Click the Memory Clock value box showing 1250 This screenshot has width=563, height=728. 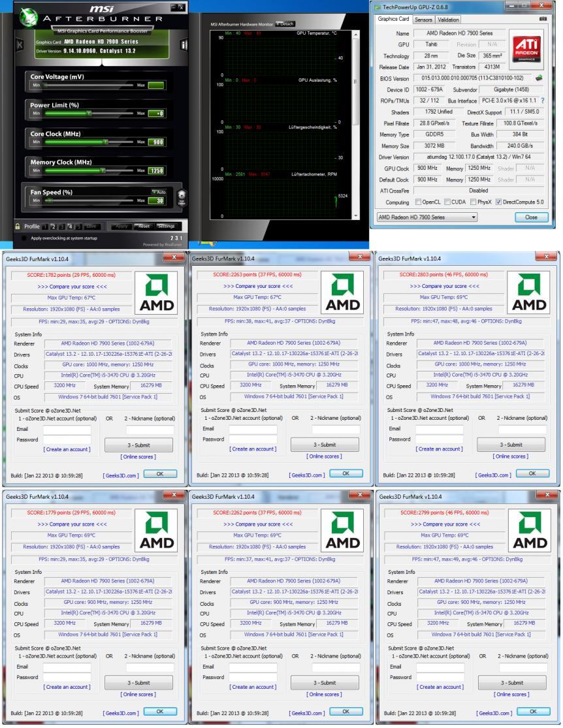pos(157,170)
